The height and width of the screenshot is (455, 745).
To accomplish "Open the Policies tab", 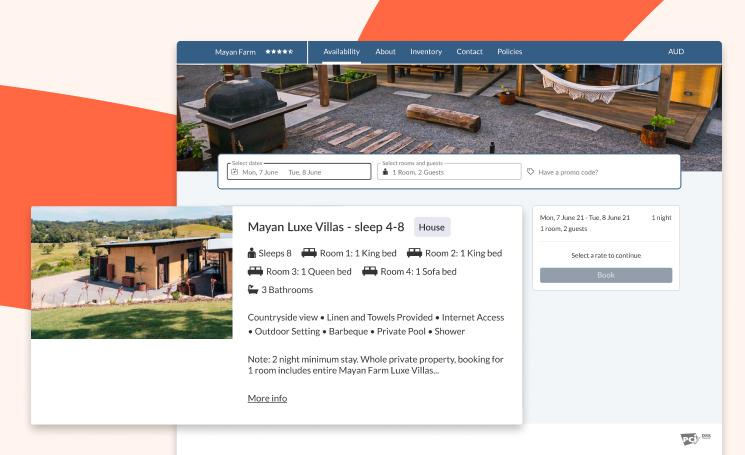I will tap(509, 52).
